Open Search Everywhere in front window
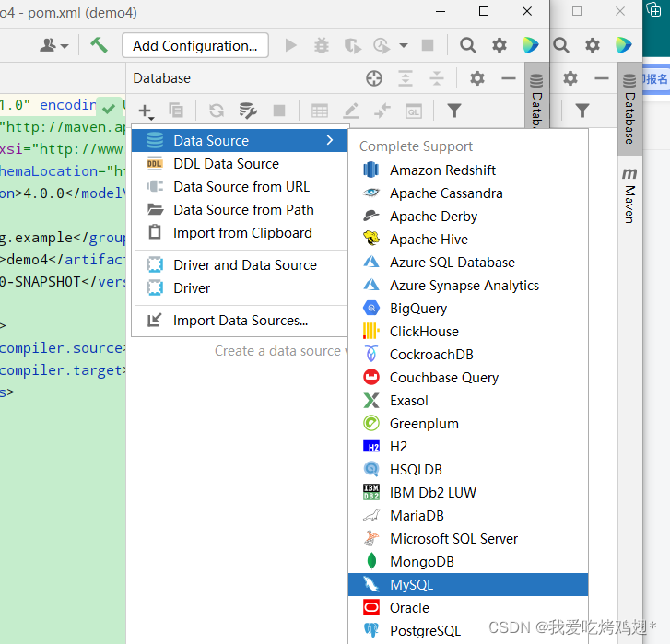670x644 pixels. pos(468,45)
